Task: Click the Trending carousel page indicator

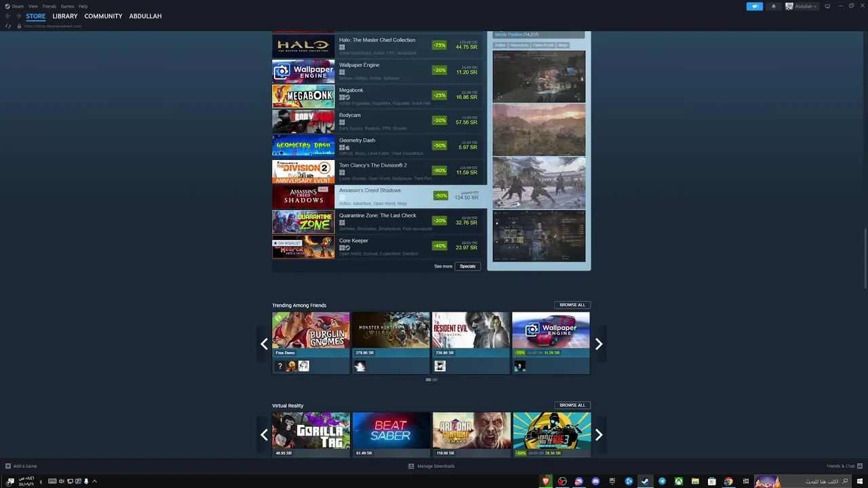Action: click(431, 380)
